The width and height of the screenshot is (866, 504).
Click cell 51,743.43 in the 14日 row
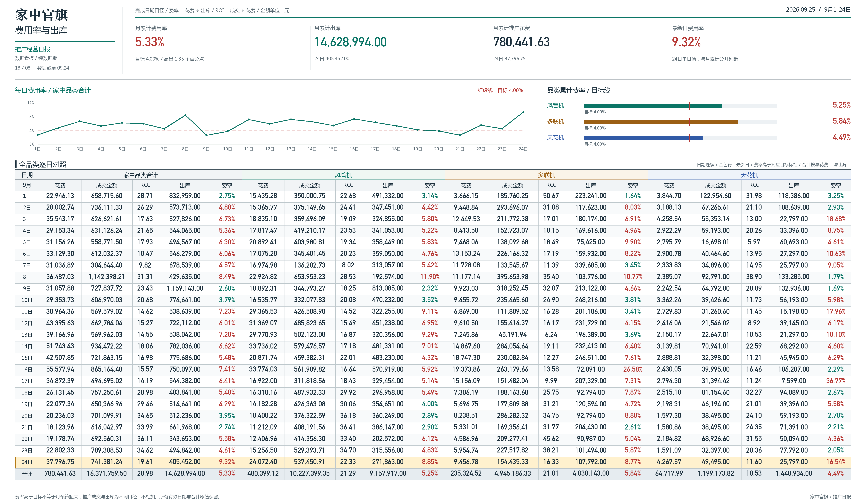click(60, 346)
